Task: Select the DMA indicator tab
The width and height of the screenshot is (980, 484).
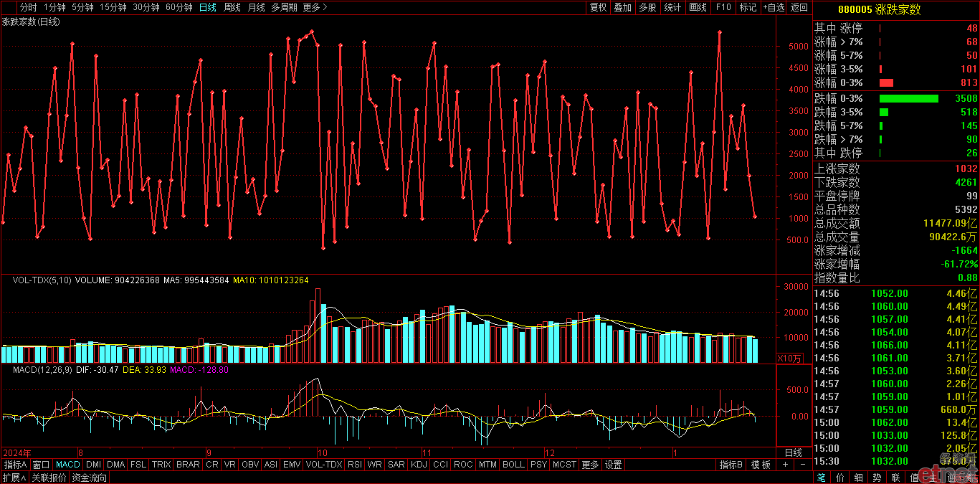Action: [x=116, y=465]
